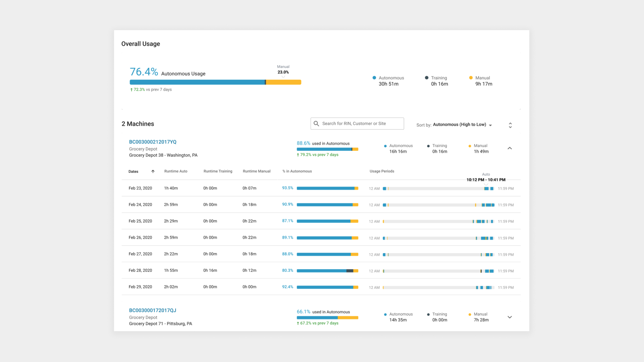Expand the BC003000172017QJ machine details
The image size is (644, 362).
tap(510, 317)
